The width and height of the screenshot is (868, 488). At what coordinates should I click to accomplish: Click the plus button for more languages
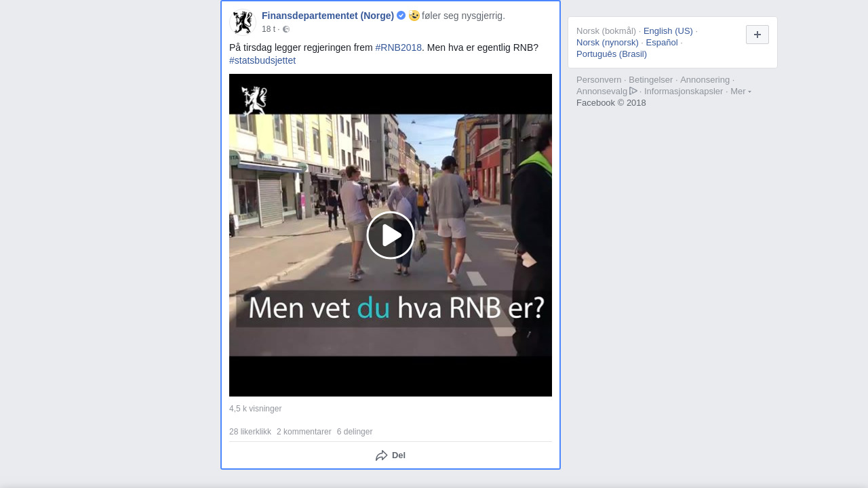757,35
